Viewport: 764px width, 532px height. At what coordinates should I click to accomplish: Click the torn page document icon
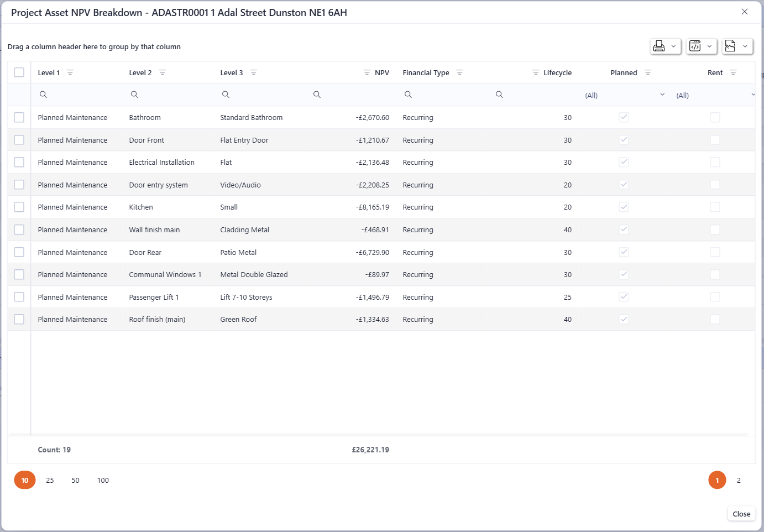[730, 46]
